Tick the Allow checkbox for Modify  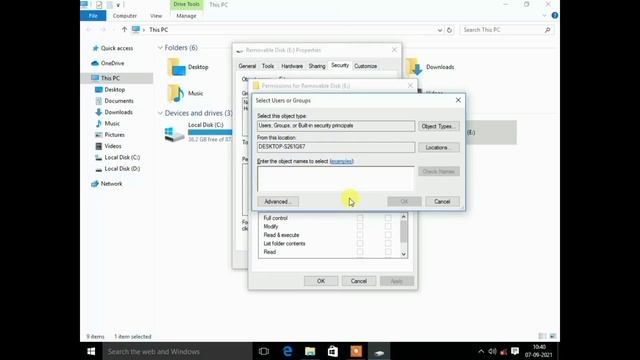pyautogui.click(x=360, y=226)
